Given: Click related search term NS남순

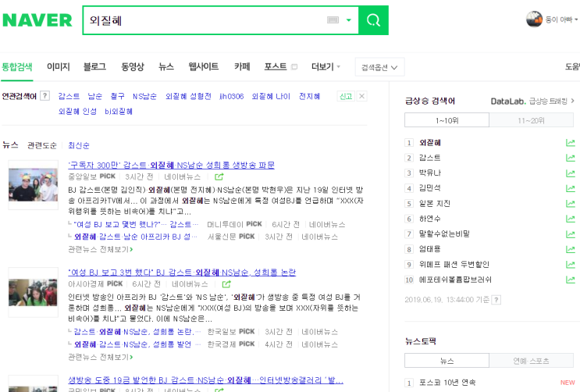Looking at the screenshot, I should click(x=144, y=96).
